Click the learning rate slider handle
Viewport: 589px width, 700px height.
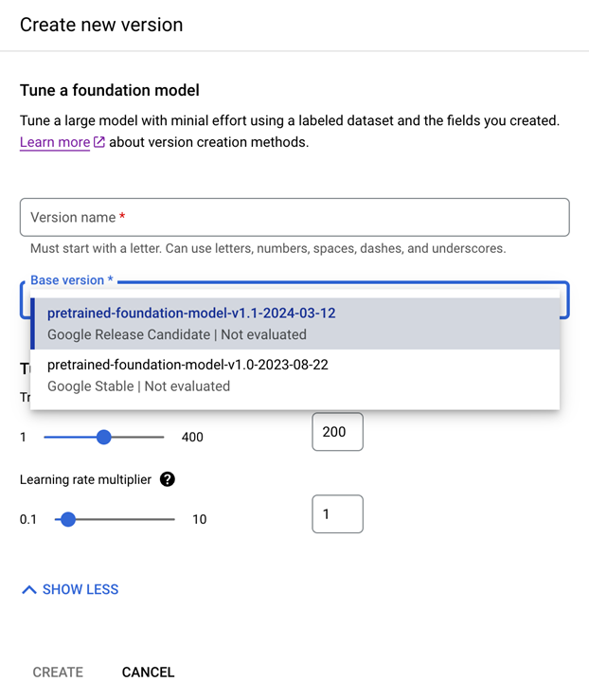(x=67, y=519)
